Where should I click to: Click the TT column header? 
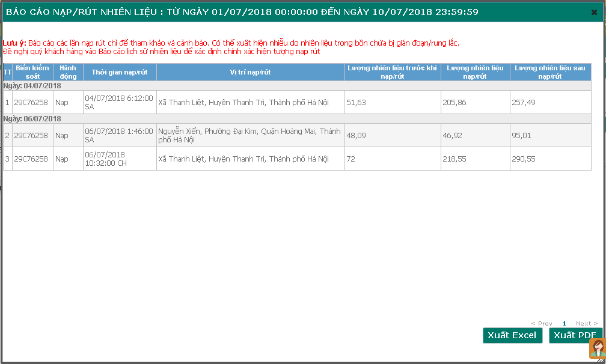tap(7, 72)
